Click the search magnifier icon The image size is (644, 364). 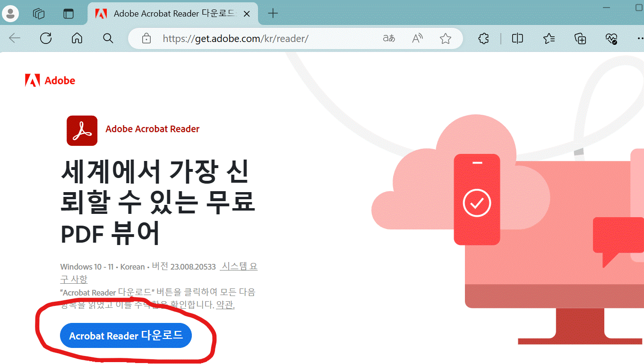(x=108, y=38)
